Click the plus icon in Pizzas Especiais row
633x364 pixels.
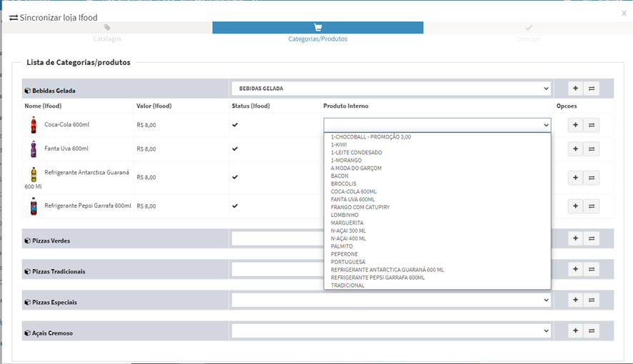[576, 300]
